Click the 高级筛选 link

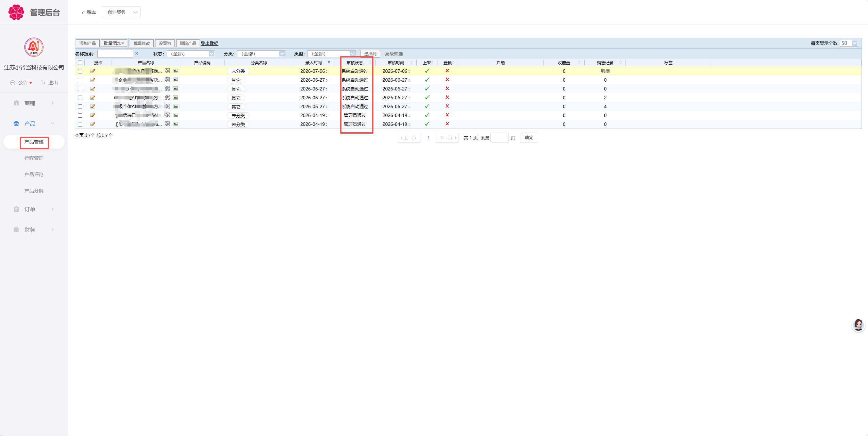[x=394, y=54]
